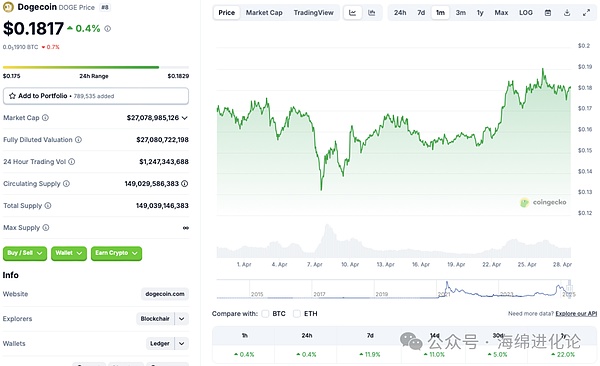The image size is (600, 366).
Task: Expand the Market Cap details chevron
Action: click(x=184, y=118)
